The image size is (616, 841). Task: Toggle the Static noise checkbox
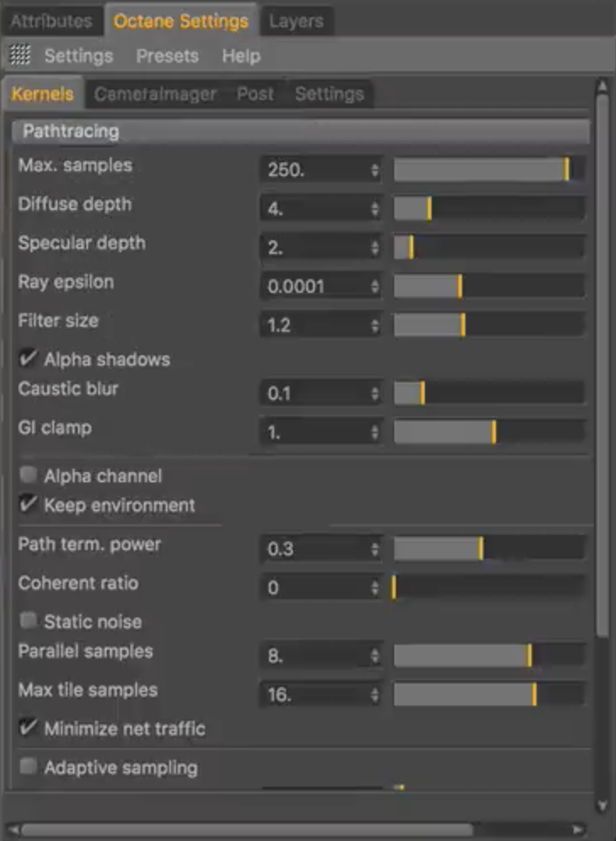click(29, 622)
